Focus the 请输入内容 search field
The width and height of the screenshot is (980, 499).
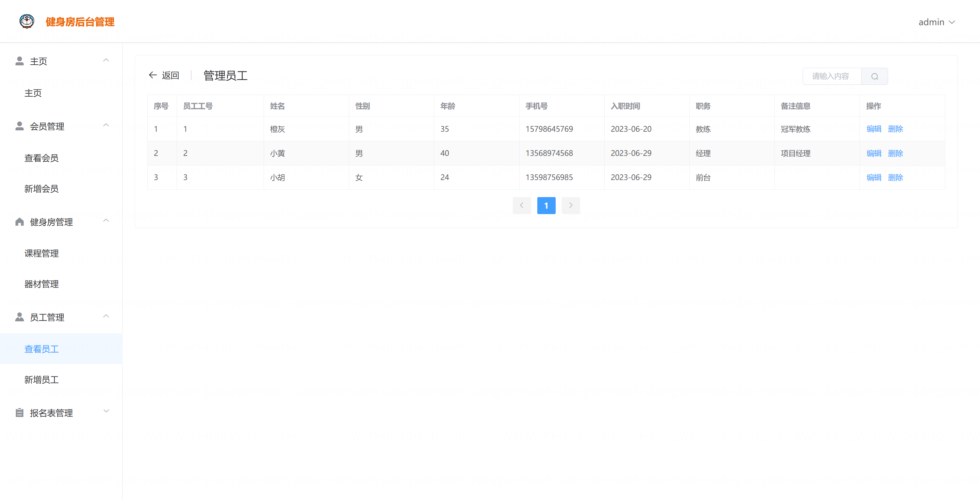(x=832, y=77)
